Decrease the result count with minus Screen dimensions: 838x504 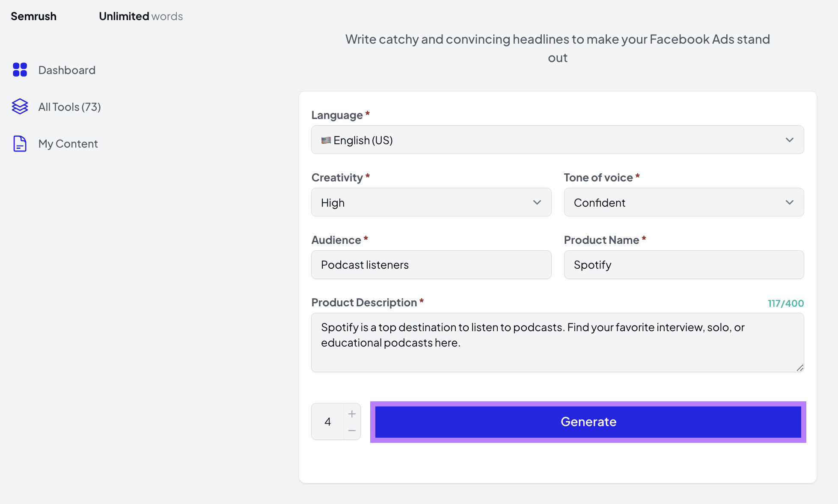click(352, 430)
